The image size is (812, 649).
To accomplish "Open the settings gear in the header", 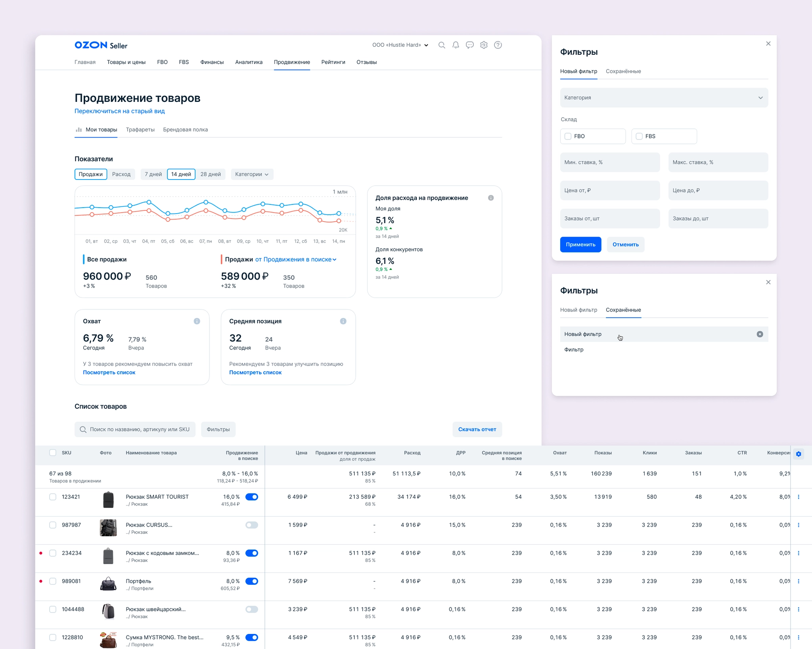I will pos(484,45).
